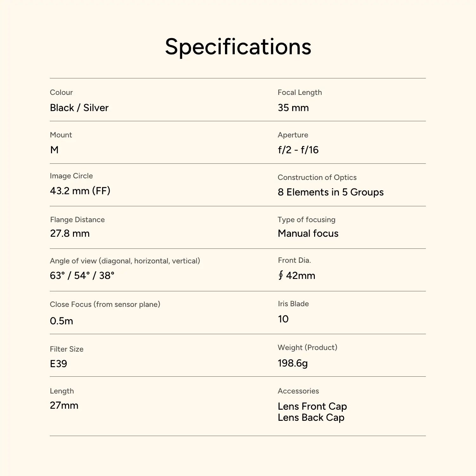
Task: Click the Lens Back Cap accessory
Action: coord(311,418)
